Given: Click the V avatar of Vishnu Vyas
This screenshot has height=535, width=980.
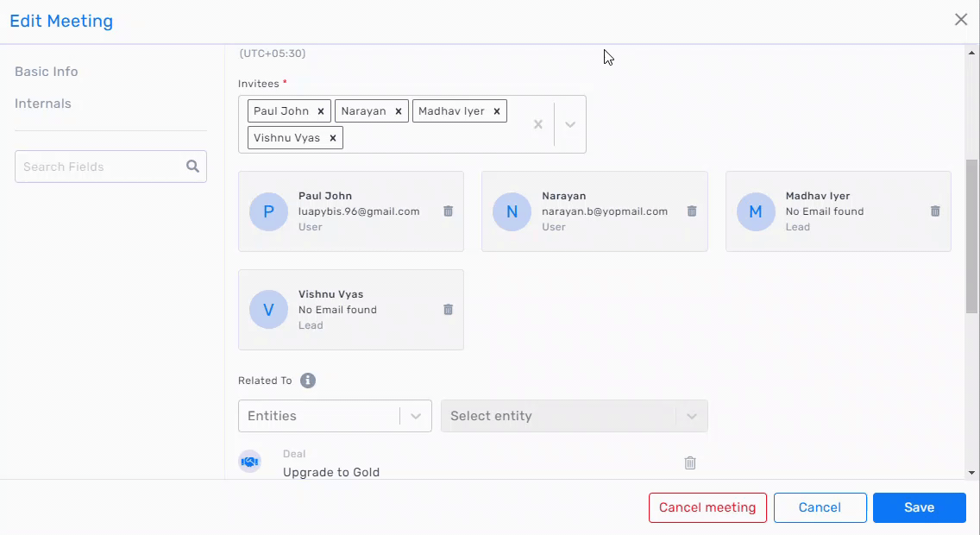Looking at the screenshot, I should tap(269, 310).
